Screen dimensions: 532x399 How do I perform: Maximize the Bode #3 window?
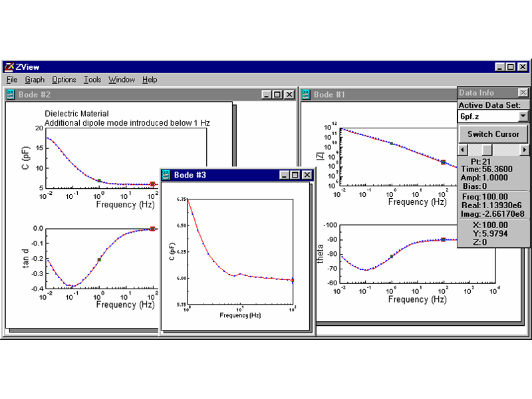coord(295,175)
